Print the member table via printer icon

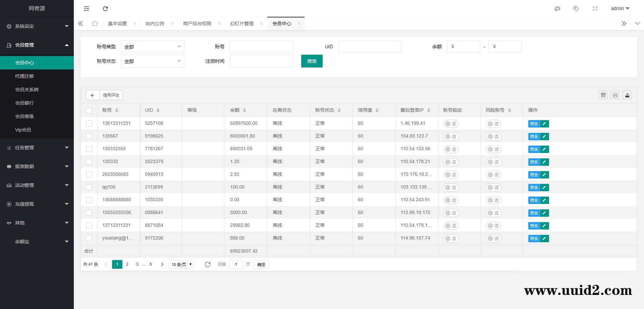click(615, 95)
